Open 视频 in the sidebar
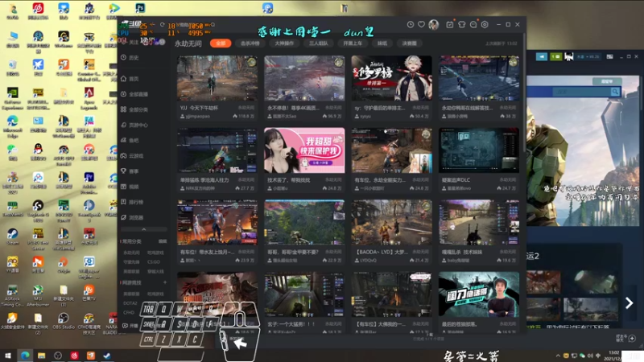This screenshot has height=362, width=644. (x=130, y=187)
